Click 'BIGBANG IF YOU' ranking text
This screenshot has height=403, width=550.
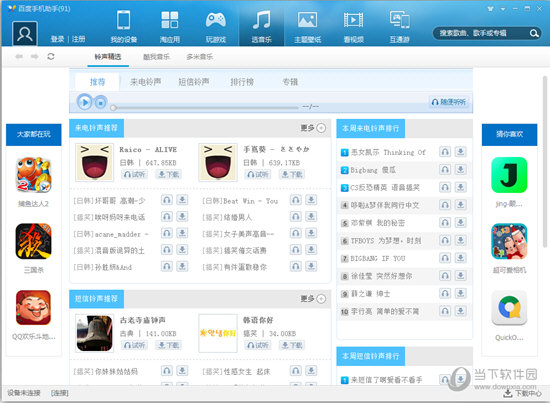coord(378,258)
